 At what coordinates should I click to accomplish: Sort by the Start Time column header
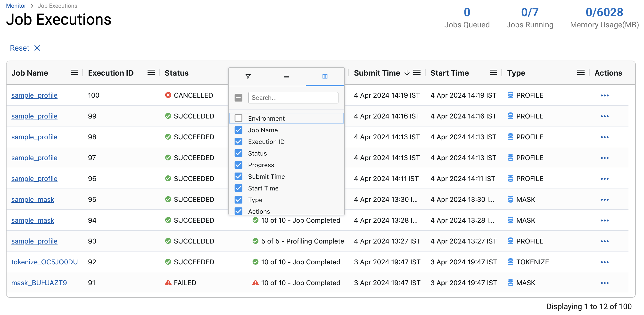449,73
